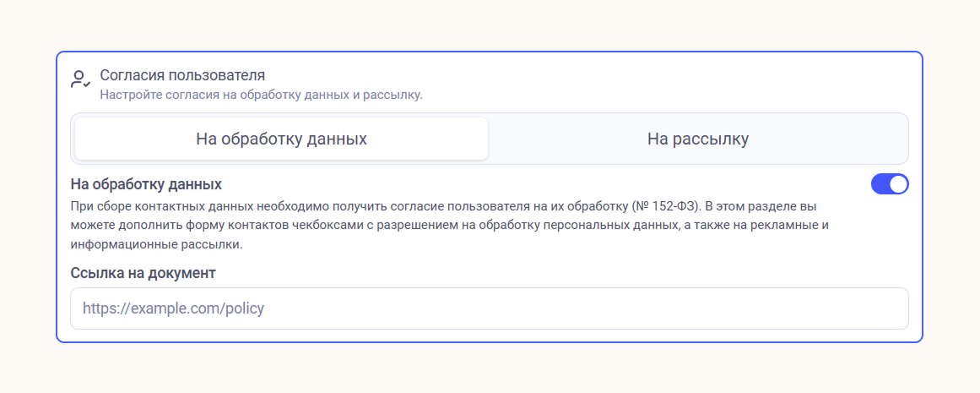Screen dimensions: 980x393
Task: Click the "Согласия пользователя" card heading
Action: [182, 75]
